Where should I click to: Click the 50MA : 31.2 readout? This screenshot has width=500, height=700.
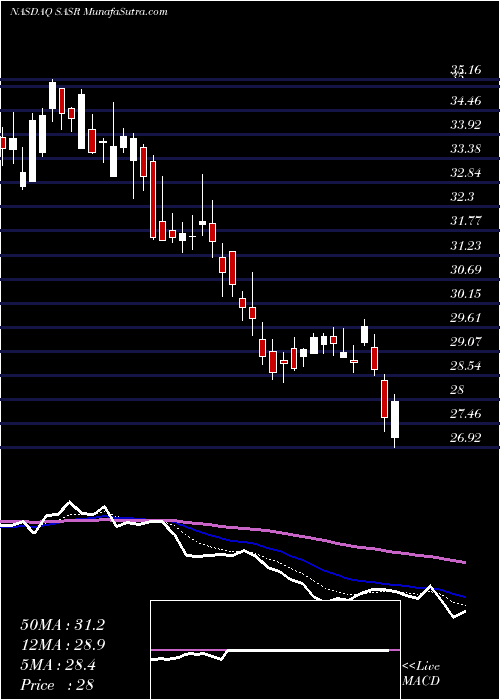point(62,625)
